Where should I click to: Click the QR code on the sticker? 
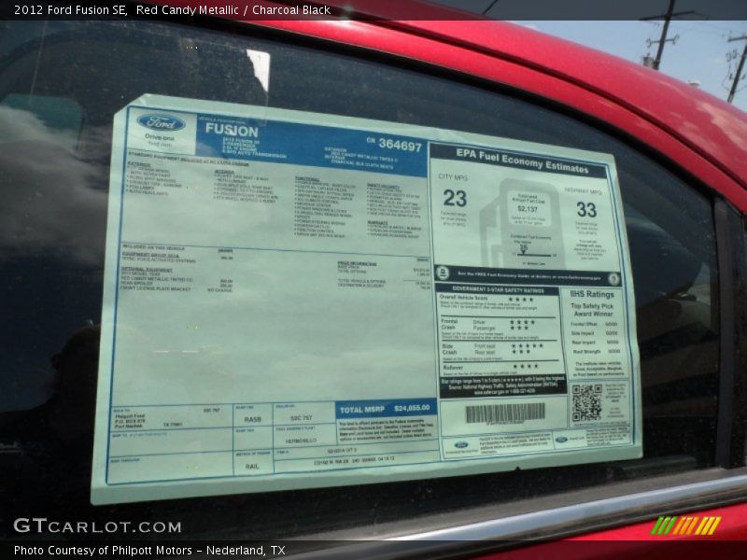[x=586, y=403]
